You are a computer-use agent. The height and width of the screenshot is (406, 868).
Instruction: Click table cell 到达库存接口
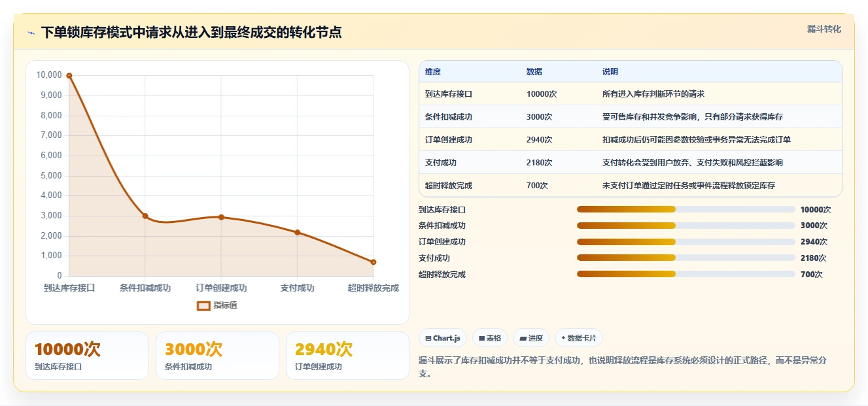(449, 94)
